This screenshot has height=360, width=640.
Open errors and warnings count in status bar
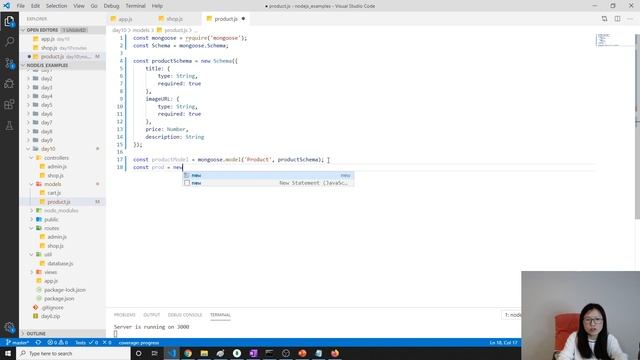pyautogui.click(x=58, y=342)
